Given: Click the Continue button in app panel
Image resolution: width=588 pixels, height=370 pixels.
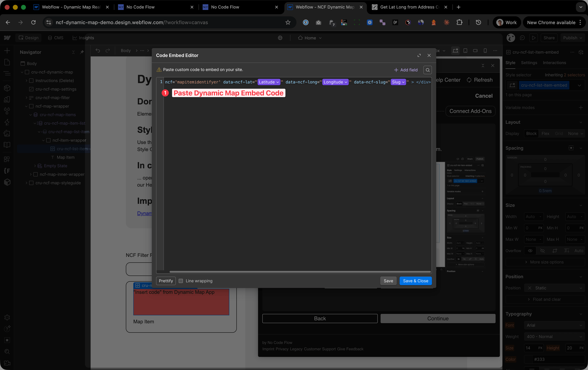Looking at the screenshot, I should coord(438,319).
